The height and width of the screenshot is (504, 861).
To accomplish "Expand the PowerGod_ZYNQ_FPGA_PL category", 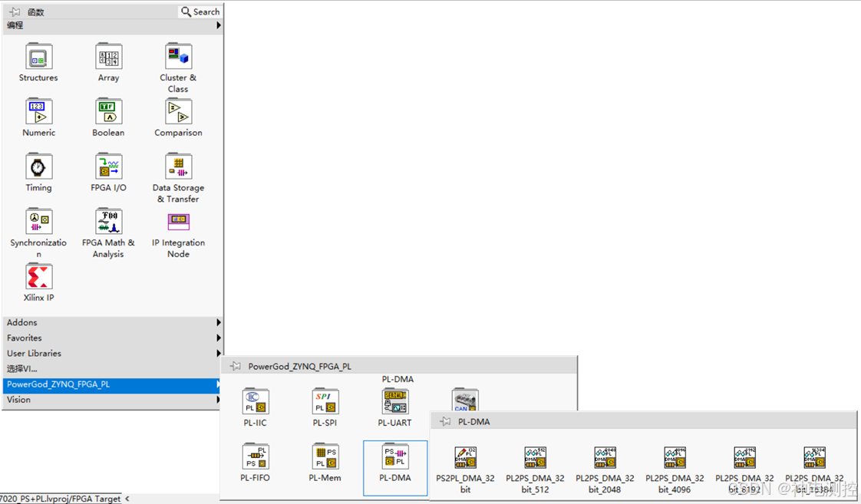I will [x=113, y=384].
